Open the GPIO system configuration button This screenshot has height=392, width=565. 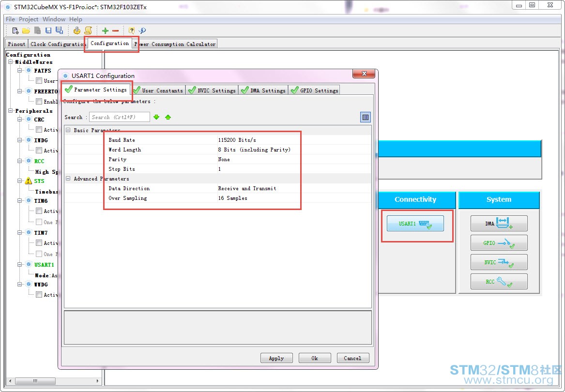click(499, 243)
